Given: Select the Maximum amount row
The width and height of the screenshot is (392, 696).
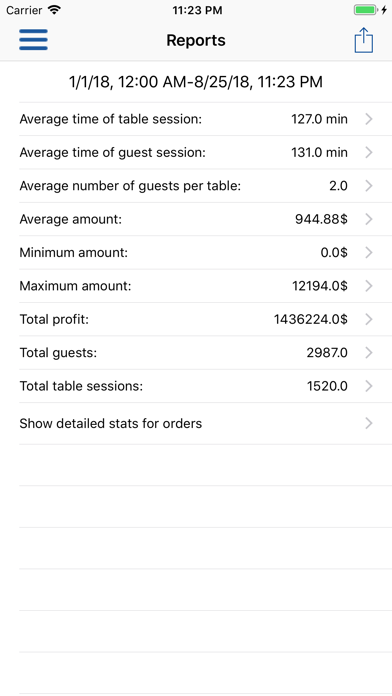Looking at the screenshot, I should tap(205, 286).
